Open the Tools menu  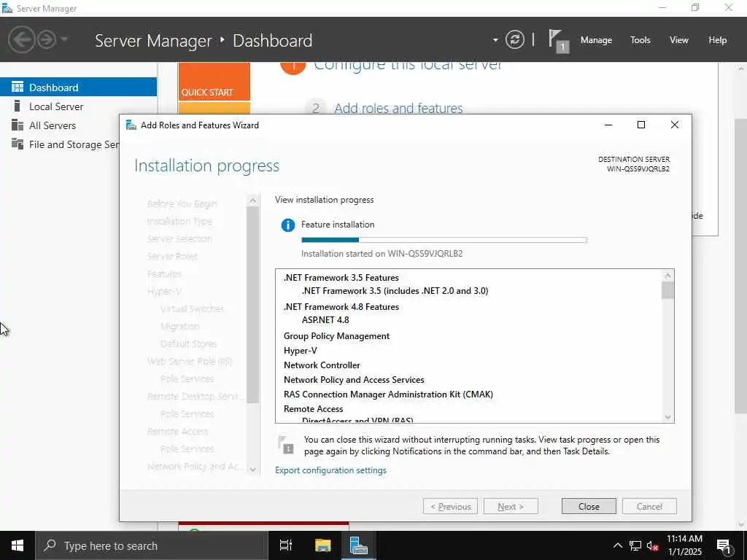[640, 40]
